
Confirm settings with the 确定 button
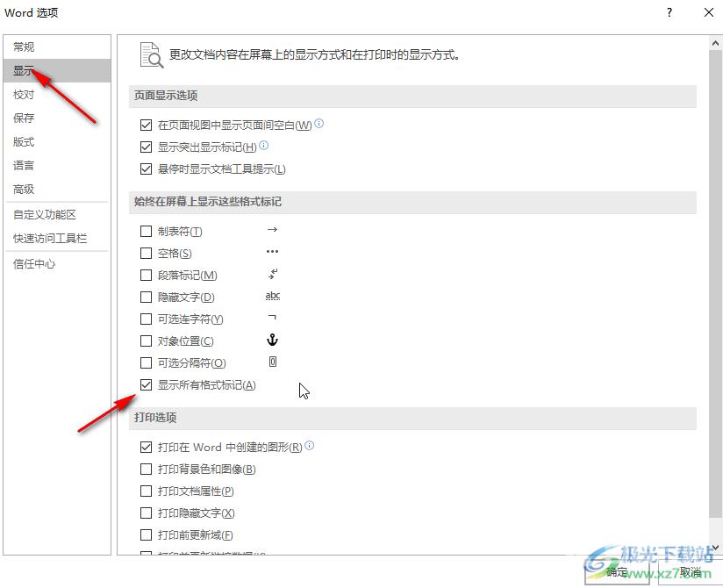point(617,572)
